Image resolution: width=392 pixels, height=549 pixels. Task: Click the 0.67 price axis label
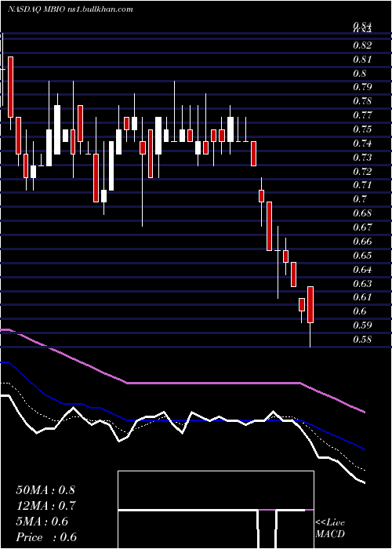click(362, 227)
